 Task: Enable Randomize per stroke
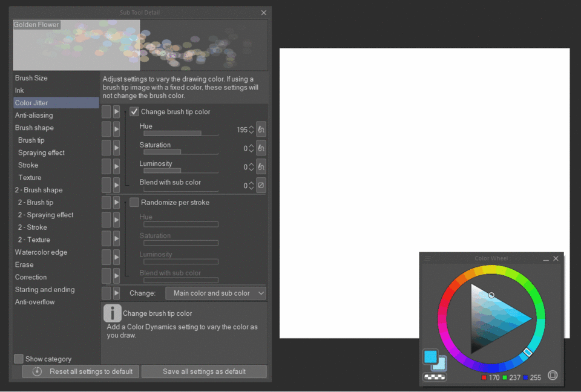tap(134, 202)
